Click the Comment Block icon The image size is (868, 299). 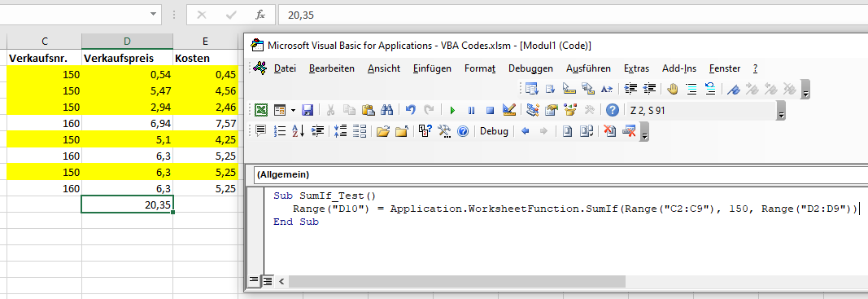coord(691,88)
